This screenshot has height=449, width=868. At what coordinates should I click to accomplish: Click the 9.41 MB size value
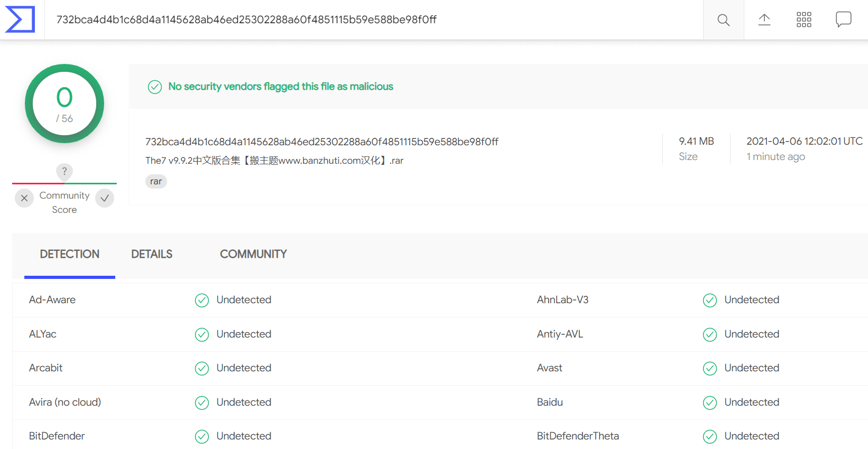pyautogui.click(x=696, y=141)
